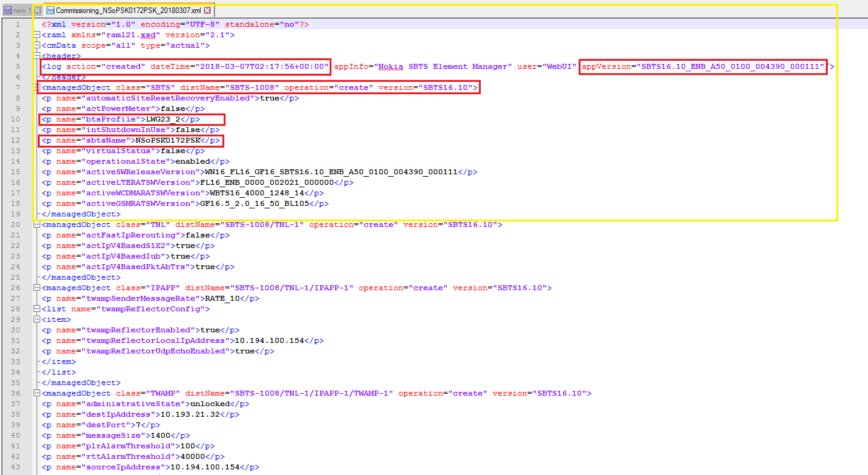The width and height of the screenshot is (868, 475).
Task: Collapse the cmData element fold marker
Action: click(36, 45)
